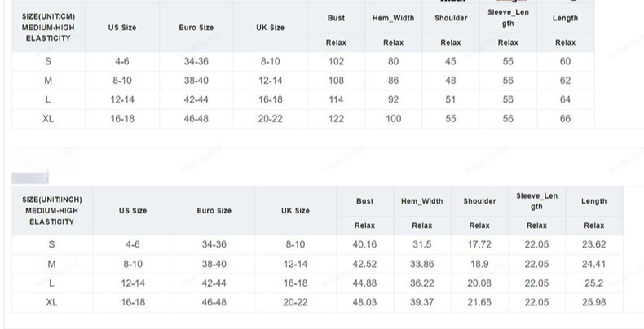Click the 40.16 bust measurement in inches
The height and width of the screenshot is (329, 644).
(364, 244)
